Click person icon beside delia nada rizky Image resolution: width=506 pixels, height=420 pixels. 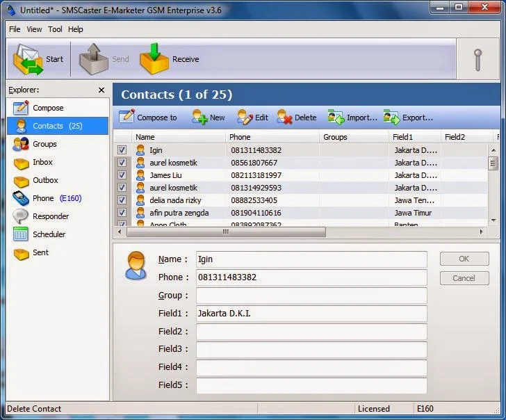click(x=140, y=200)
